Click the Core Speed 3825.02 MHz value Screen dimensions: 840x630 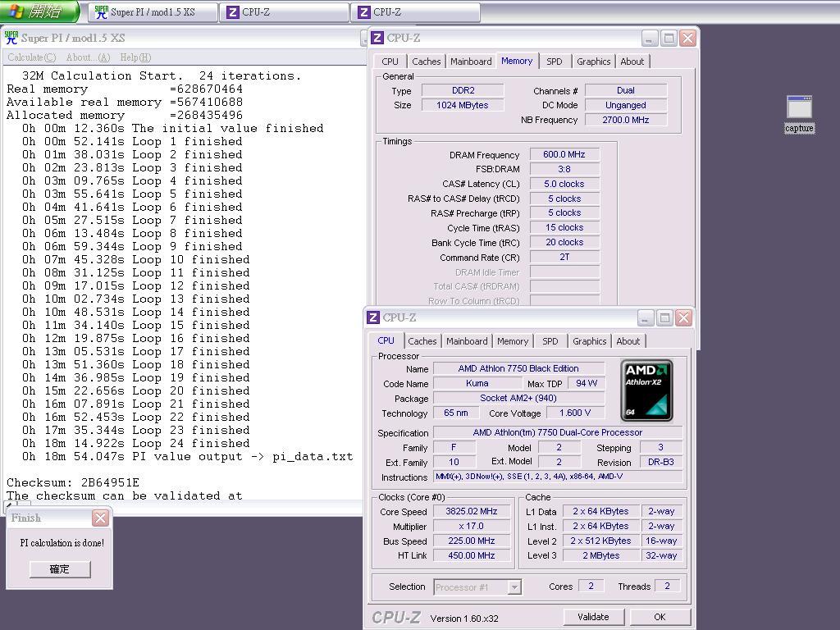[x=472, y=512]
